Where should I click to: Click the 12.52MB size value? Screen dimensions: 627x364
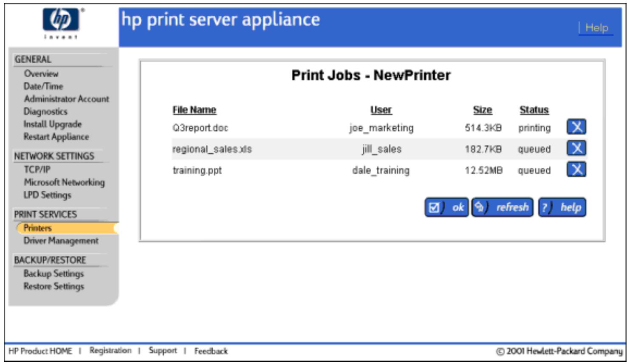tap(483, 170)
